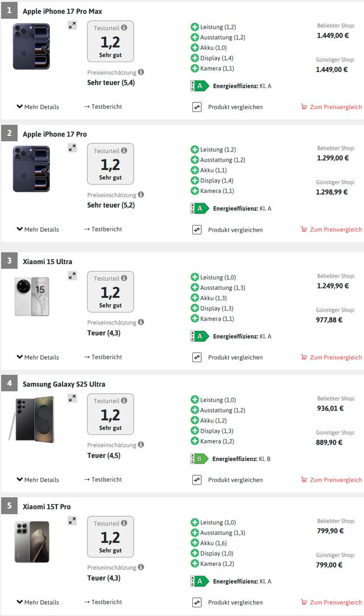Click the Samsung Galaxy S25 Ultra thumbnail
This screenshot has height=616, width=364.
click(31, 418)
